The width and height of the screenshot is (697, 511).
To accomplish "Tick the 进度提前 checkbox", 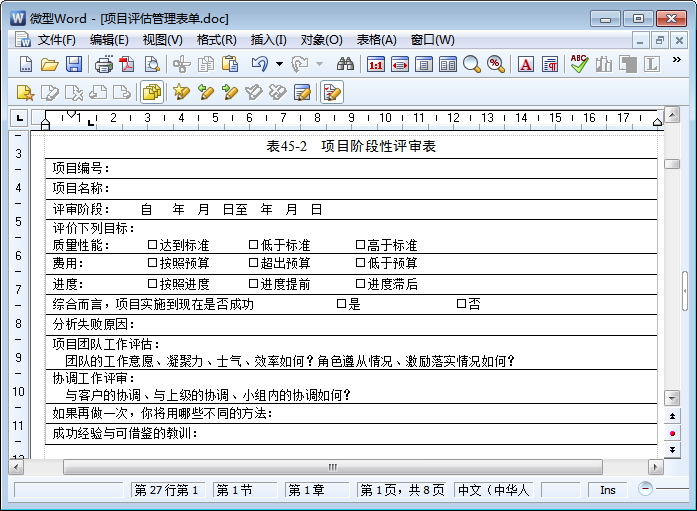I will click(253, 283).
